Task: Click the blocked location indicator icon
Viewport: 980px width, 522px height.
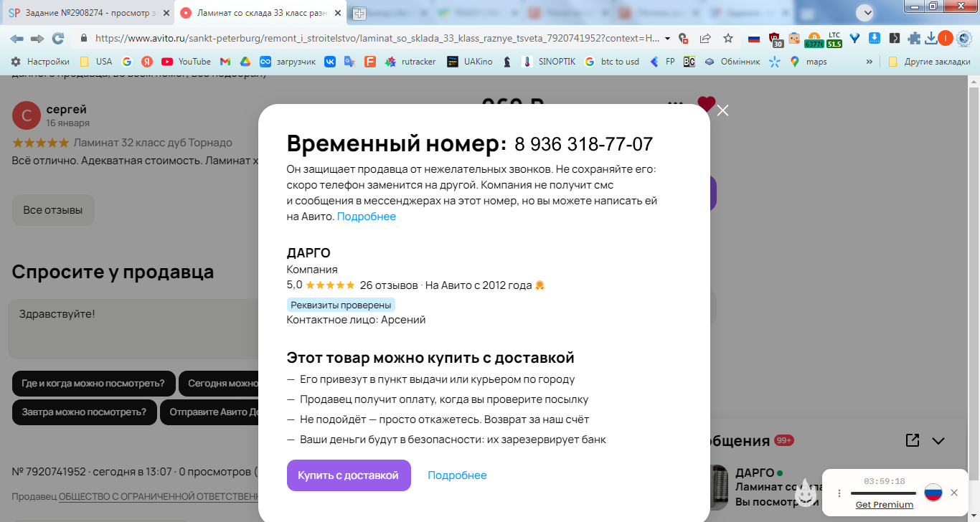Action: [684, 38]
